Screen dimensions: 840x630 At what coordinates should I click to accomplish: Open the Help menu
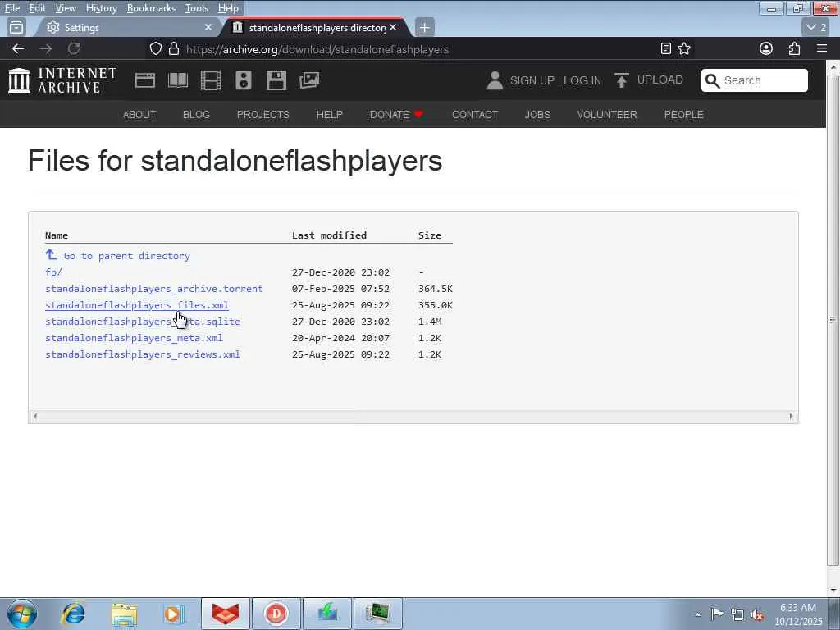click(x=228, y=8)
